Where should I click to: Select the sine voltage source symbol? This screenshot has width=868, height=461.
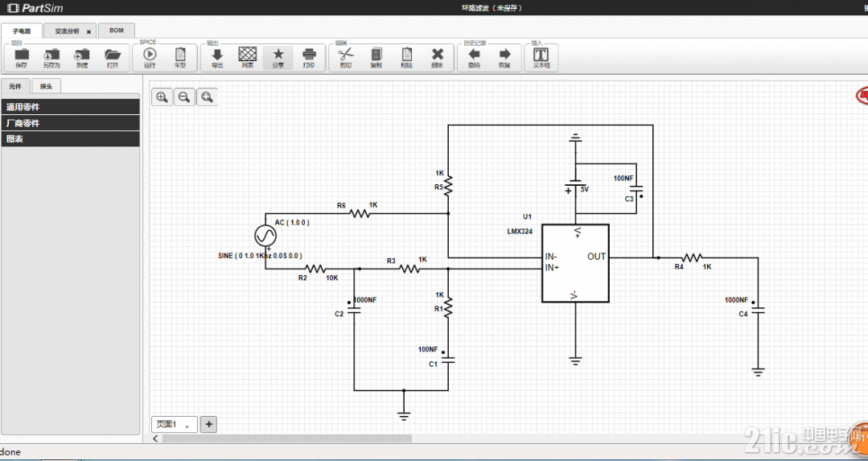[265, 236]
